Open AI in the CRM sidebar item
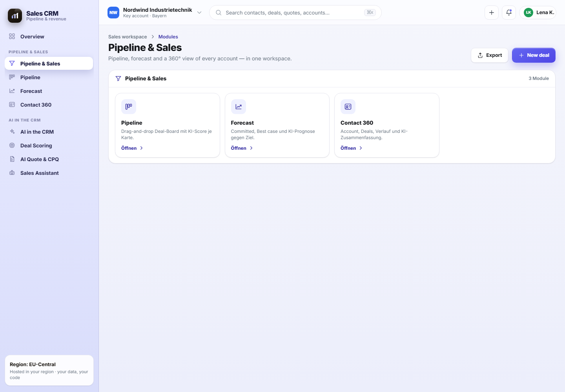 [49, 132]
